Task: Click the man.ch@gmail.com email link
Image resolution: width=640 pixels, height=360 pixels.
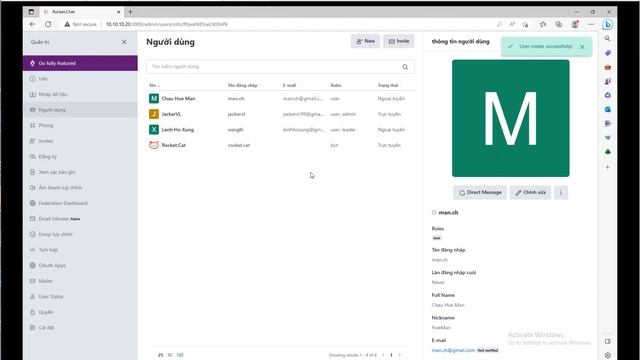Action: (453, 350)
